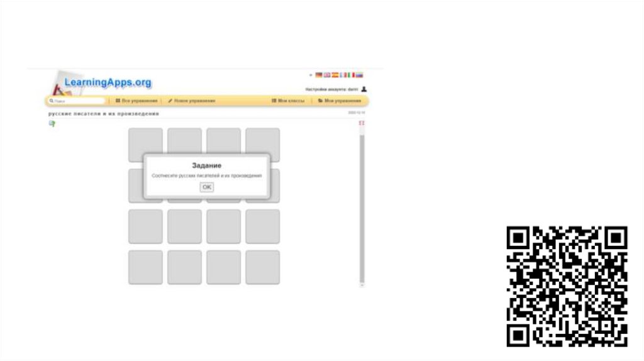644x361 pixels.
Task: Open the Настройки аккаунта link
Action: pos(331,89)
